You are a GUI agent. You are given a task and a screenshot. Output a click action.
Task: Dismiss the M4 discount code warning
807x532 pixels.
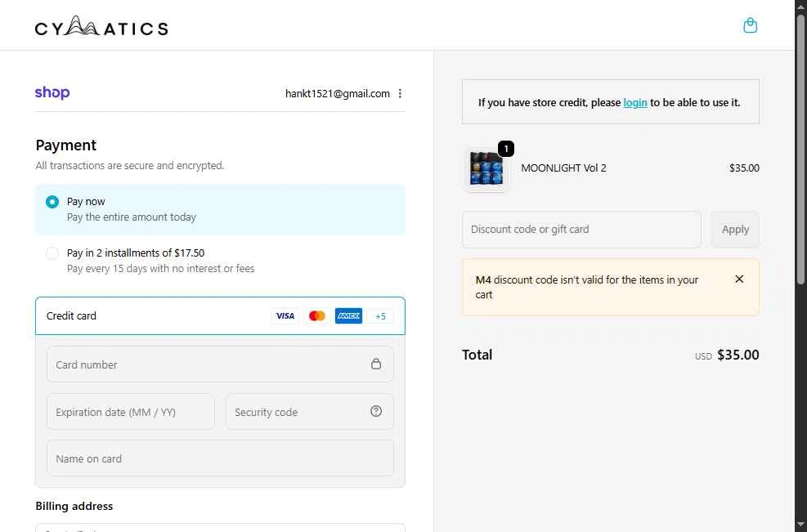(739, 279)
